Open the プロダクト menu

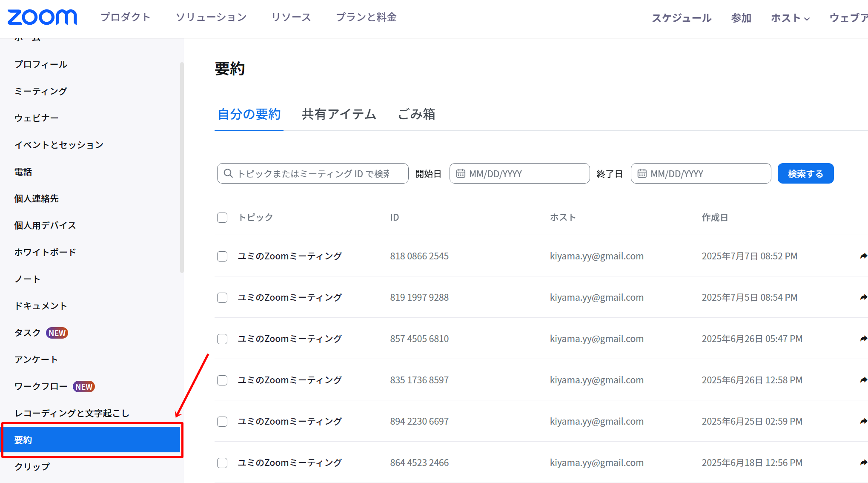pyautogui.click(x=126, y=17)
